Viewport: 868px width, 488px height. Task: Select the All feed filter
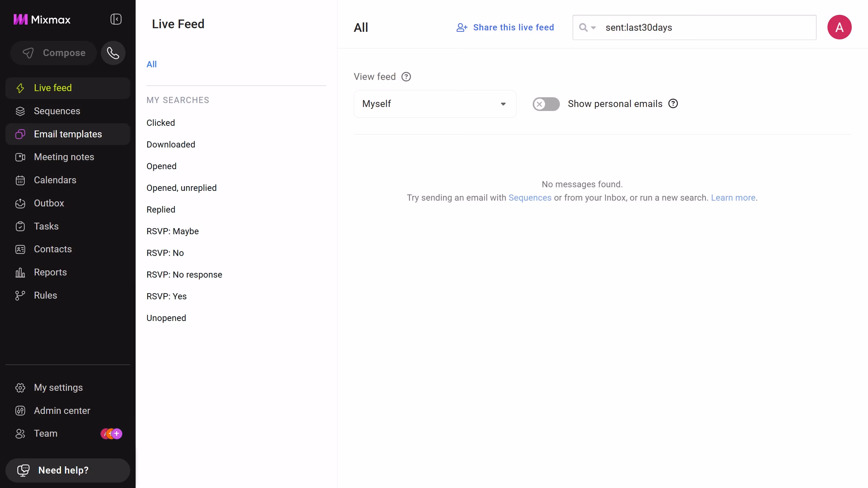(x=152, y=64)
